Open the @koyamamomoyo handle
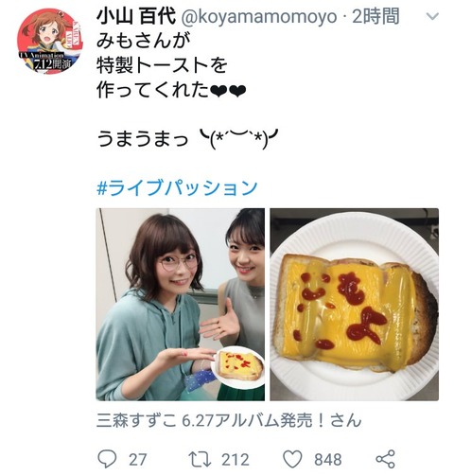454x476 pixels. pos(259,16)
